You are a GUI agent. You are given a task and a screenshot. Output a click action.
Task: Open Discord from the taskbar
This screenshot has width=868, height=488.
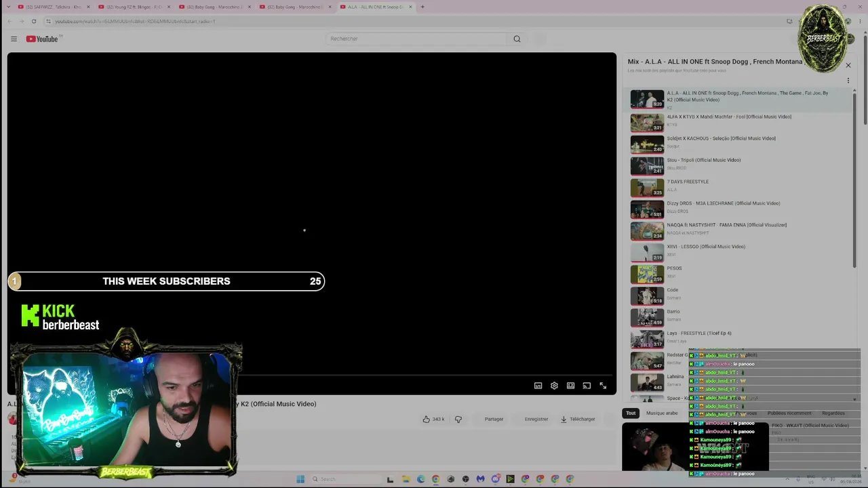pyautogui.click(x=496, y=479)
